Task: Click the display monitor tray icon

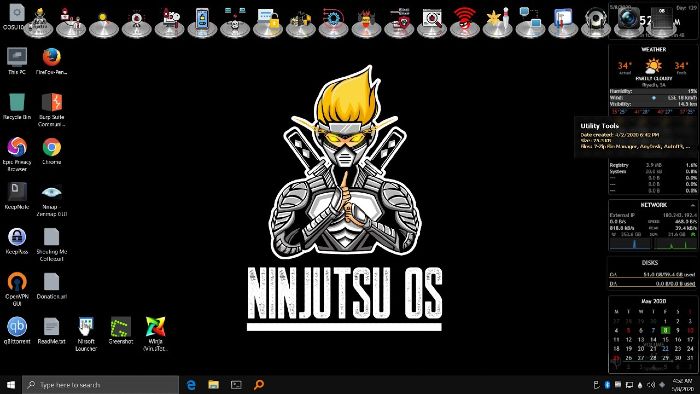Action: (x=629, y=385)
